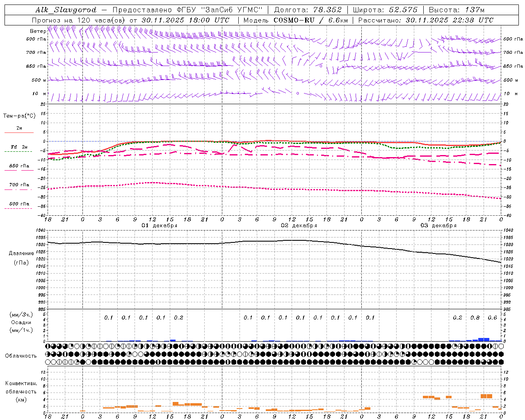Click the station name Alk_Slavgorod

pyautogui.click(x=66, y=10)
